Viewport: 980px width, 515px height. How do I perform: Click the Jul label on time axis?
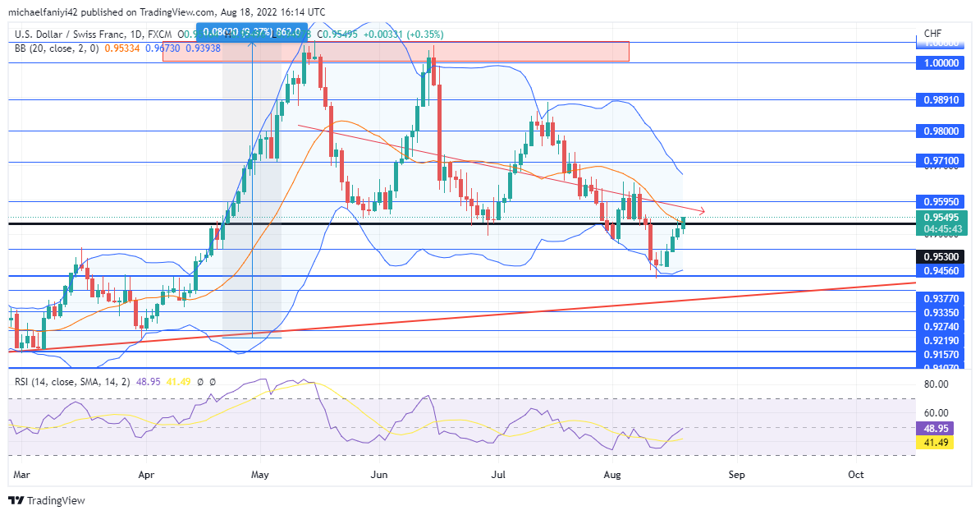[497, 474]
